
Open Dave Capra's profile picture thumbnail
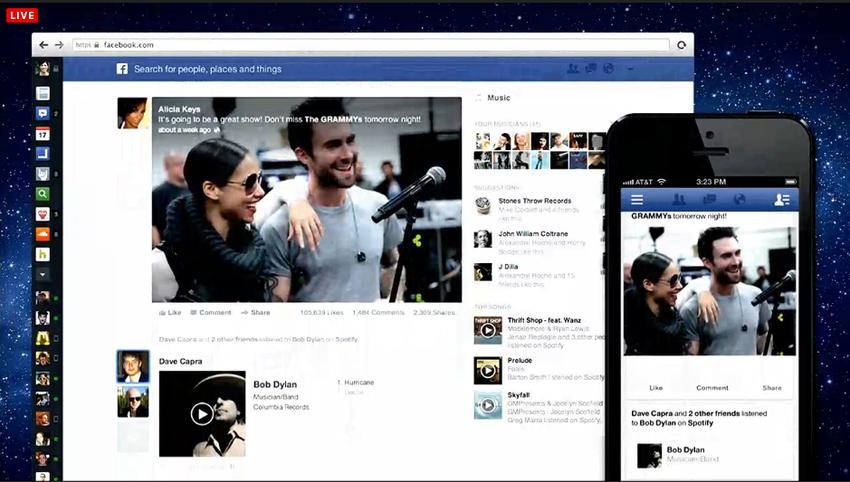click(x=132, y=366)
